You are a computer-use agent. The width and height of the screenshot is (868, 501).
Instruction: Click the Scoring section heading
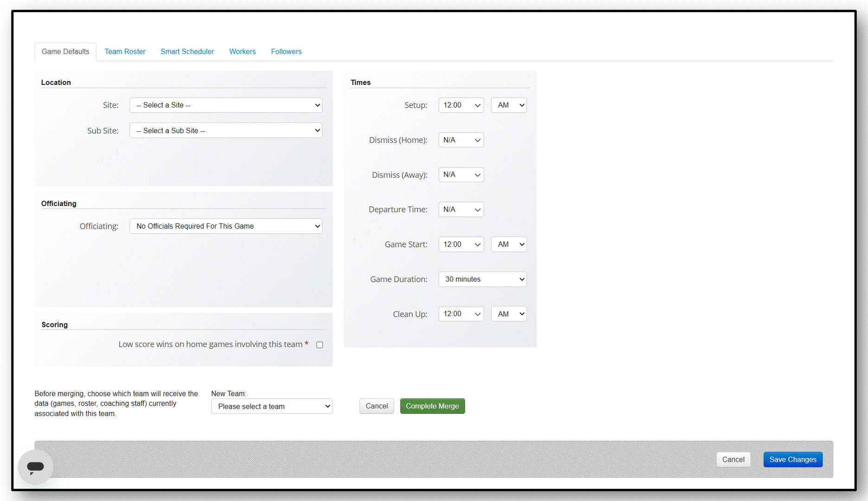[55, 325]
